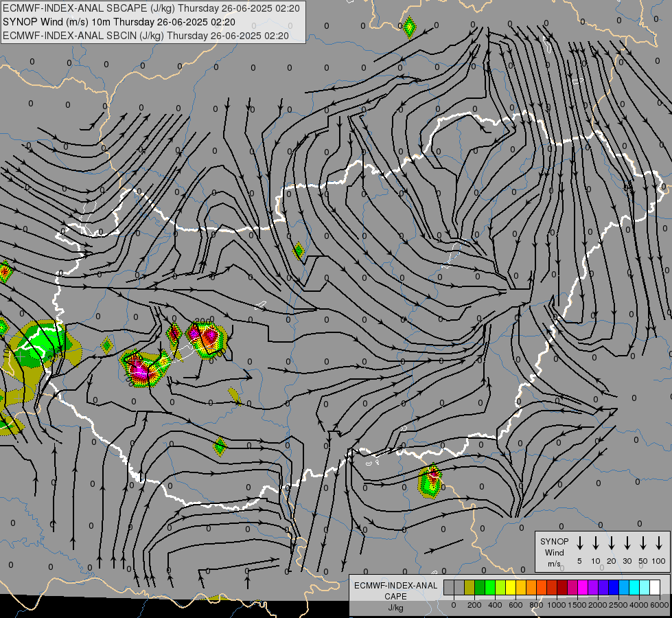This screenshot has height=618, width=672.
Task: Select the purple swatch before 2000
Action: 593,587
